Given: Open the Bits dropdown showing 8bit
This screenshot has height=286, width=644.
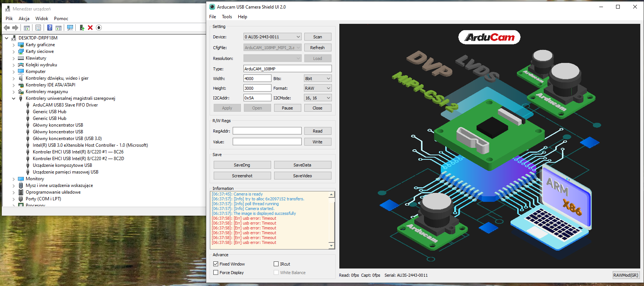Looking at the screenshot, I should [318, 79].
